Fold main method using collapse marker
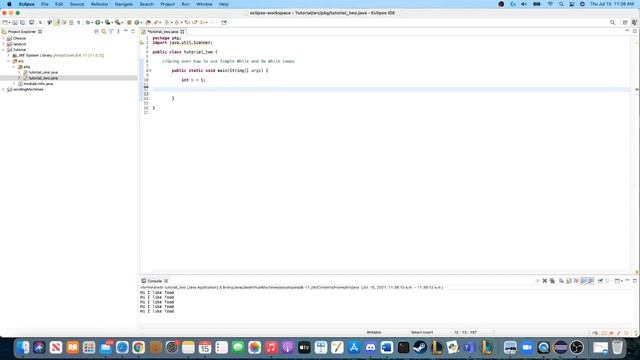This screenshot has height=360, width=640. 150,70
